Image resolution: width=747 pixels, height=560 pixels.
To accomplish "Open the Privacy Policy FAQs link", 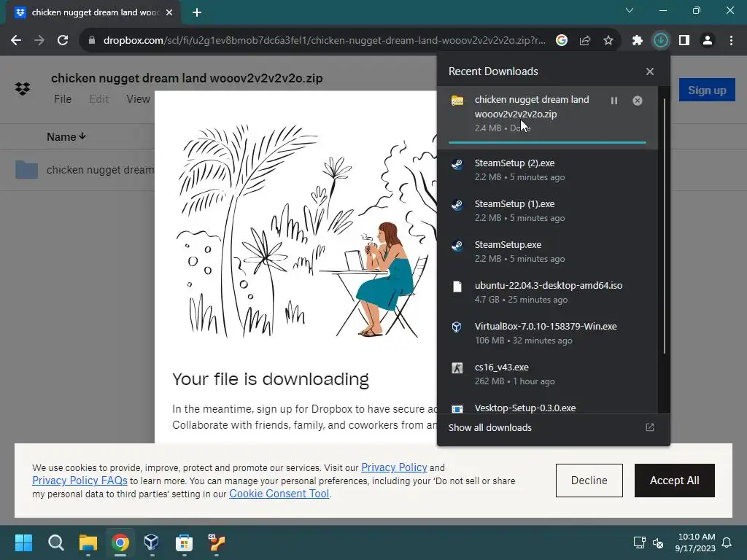I will [x=80, y=481].
